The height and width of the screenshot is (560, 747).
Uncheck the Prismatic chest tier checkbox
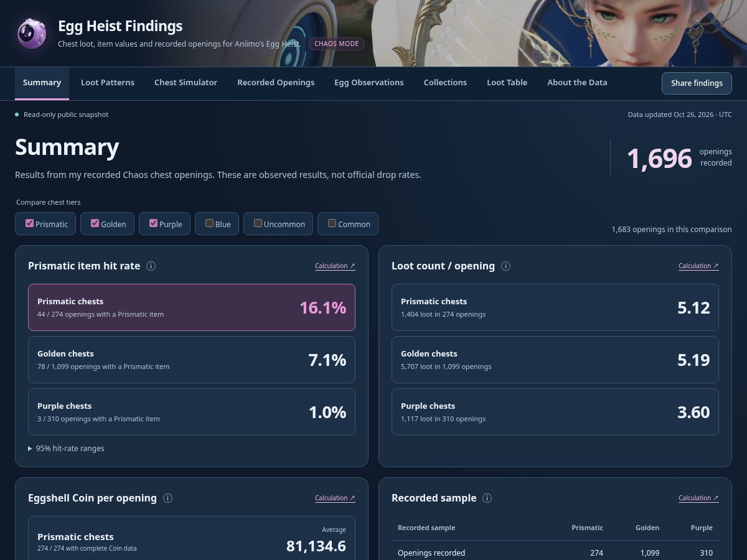coord(29,223)
